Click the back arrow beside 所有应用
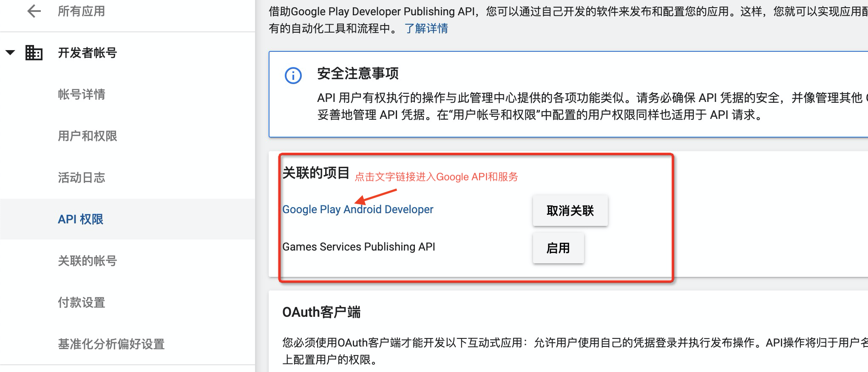 coord(34,11)
